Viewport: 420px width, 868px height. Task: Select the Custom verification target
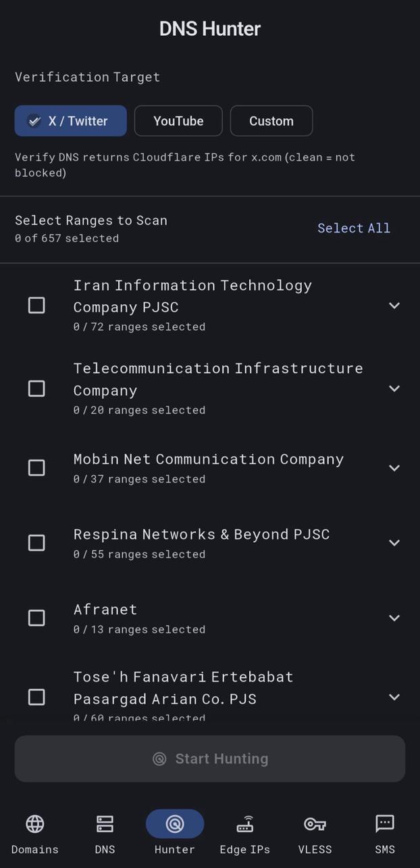pos(271,120)
